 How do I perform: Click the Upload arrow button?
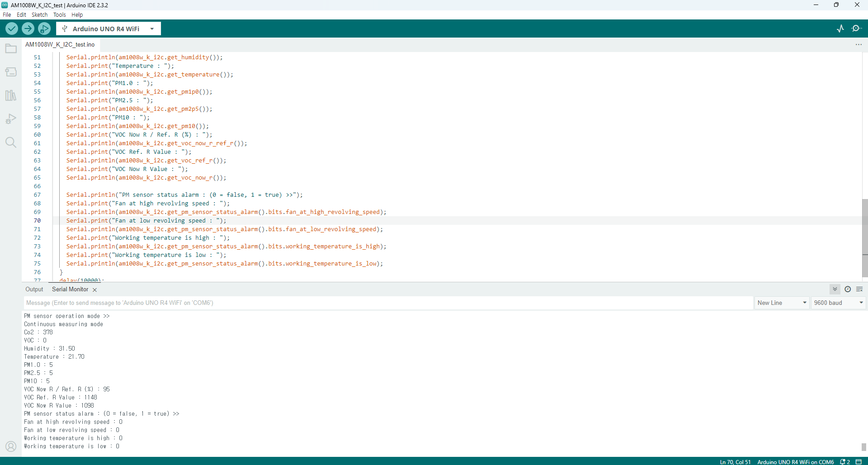point(28,28)
